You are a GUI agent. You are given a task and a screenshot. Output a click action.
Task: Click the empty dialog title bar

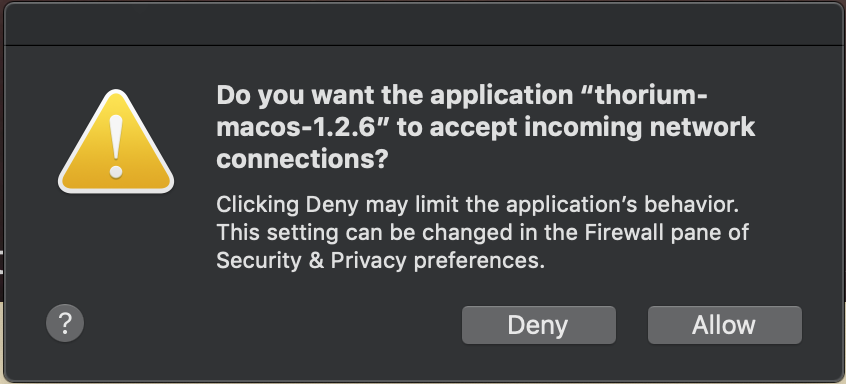(x=423, y=24)
